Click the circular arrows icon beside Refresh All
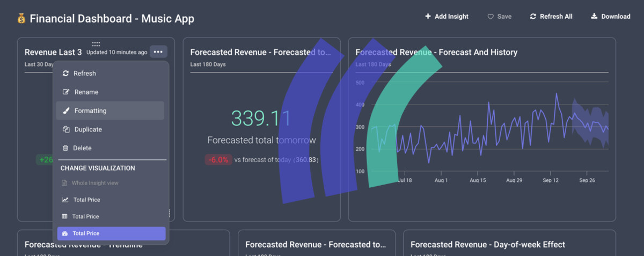The height and width of the screenshot is (256, 644). click(x=533, y=17)
